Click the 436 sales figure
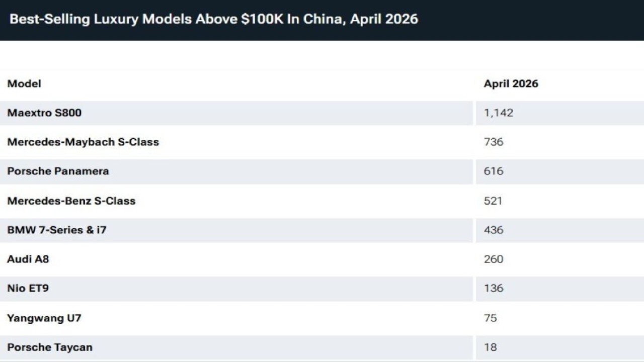644x362 pixels. (x=494, y=230)
